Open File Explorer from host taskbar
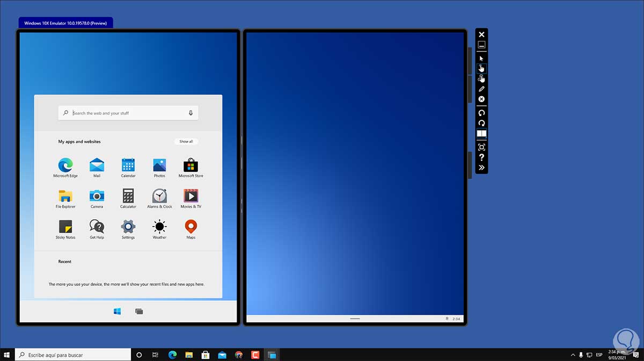Screen dimensions: 644x361 tap(189, 355)
